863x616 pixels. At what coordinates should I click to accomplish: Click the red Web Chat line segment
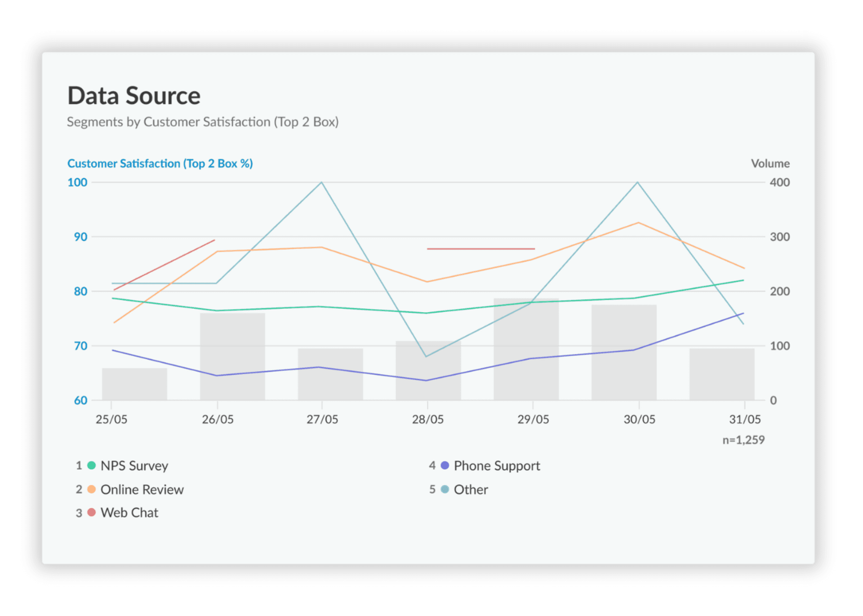click(x=481, y=248)
